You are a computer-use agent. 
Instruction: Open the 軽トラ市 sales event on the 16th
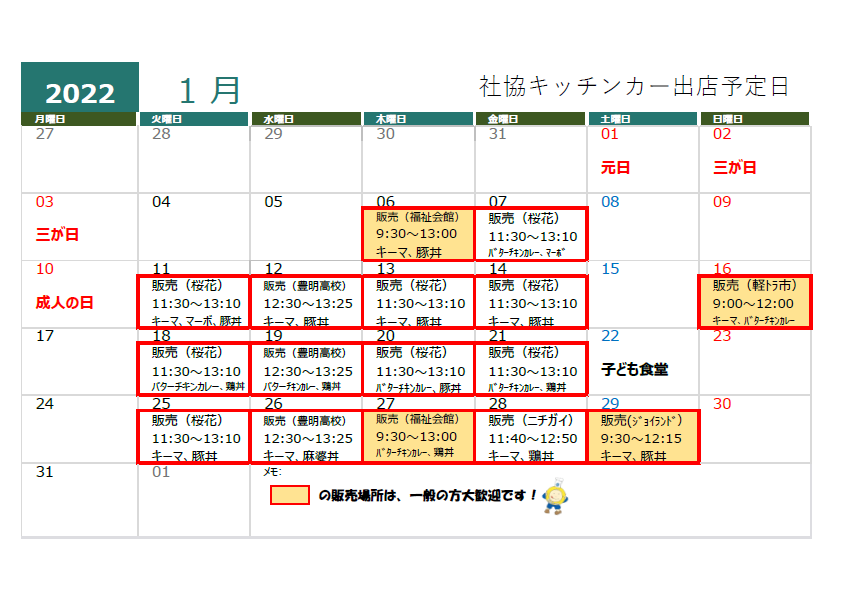click(754, 302)
